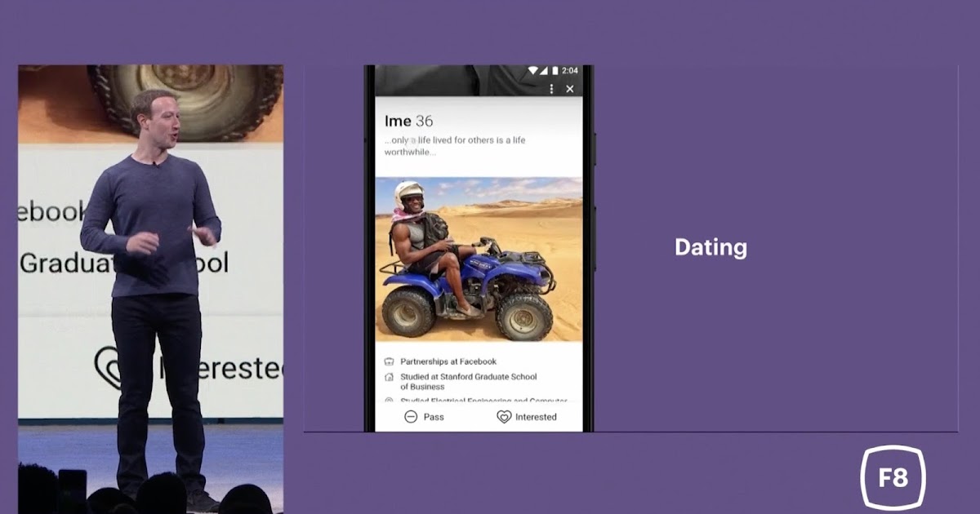Click the heart icon in Interested button

(x=504, y=417)
